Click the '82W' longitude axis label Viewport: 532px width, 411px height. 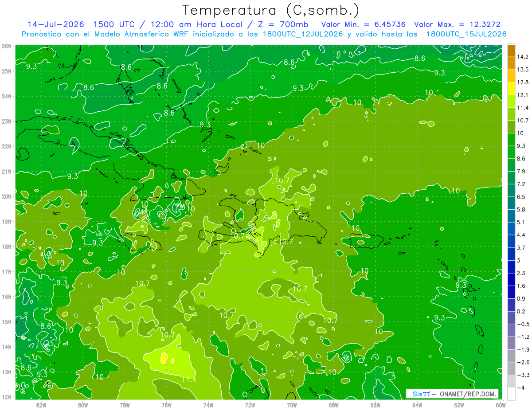41,404
